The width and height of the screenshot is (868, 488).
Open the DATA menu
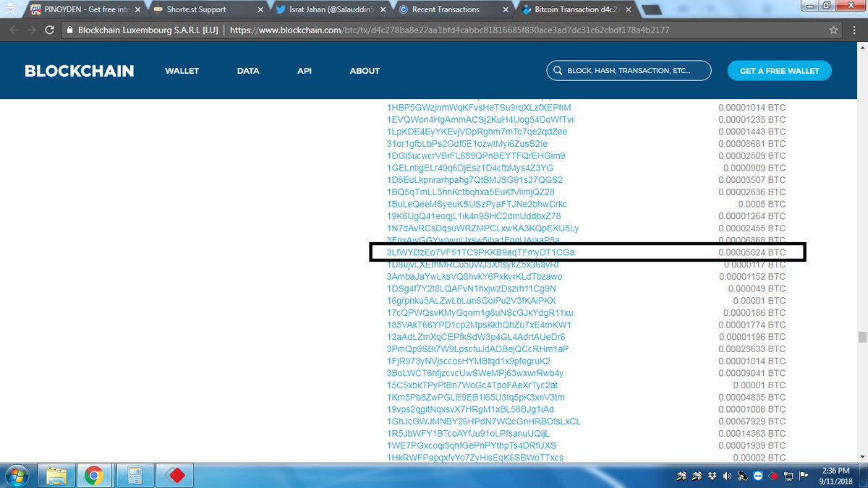coord(248,71)
